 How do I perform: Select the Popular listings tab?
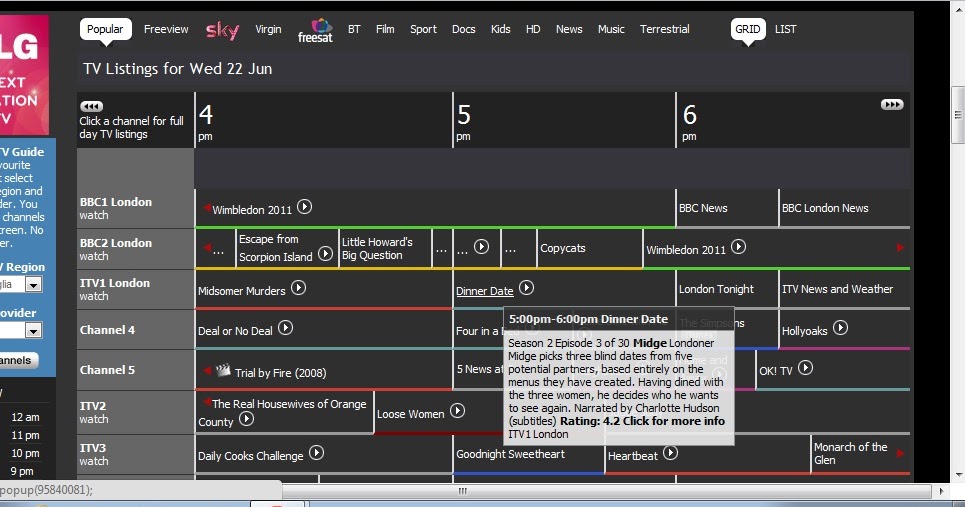pyautogui.click(x=105, y=30)
